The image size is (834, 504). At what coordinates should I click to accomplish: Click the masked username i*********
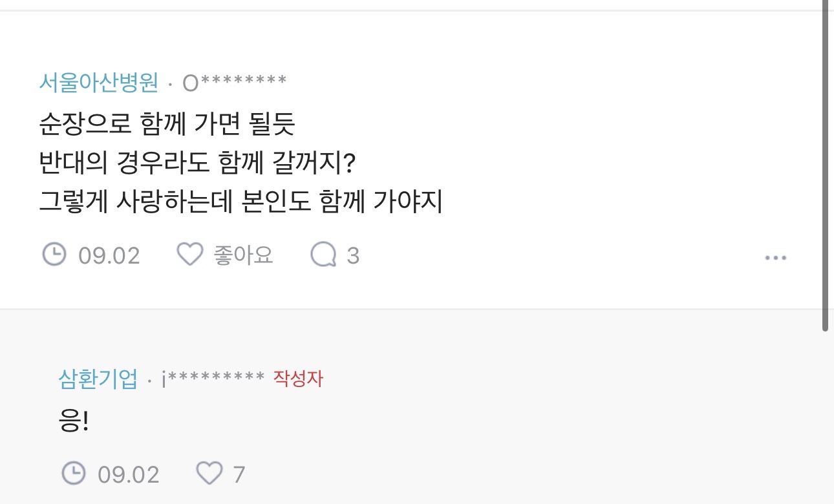tap(213, 379)
